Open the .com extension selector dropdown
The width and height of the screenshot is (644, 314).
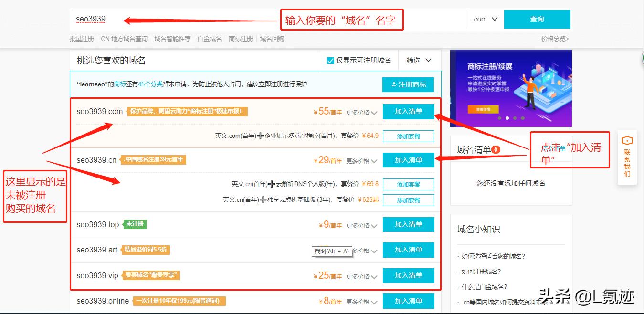484,19
